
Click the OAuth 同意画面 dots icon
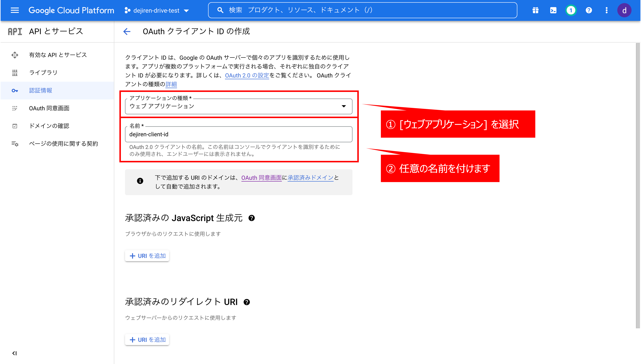[x=15, y=108]
